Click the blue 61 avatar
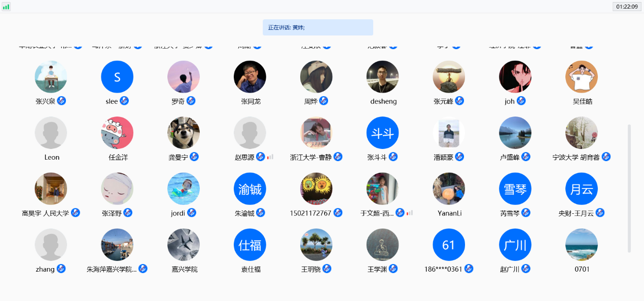This screenshot has height=301, width=644. point(449,245)
